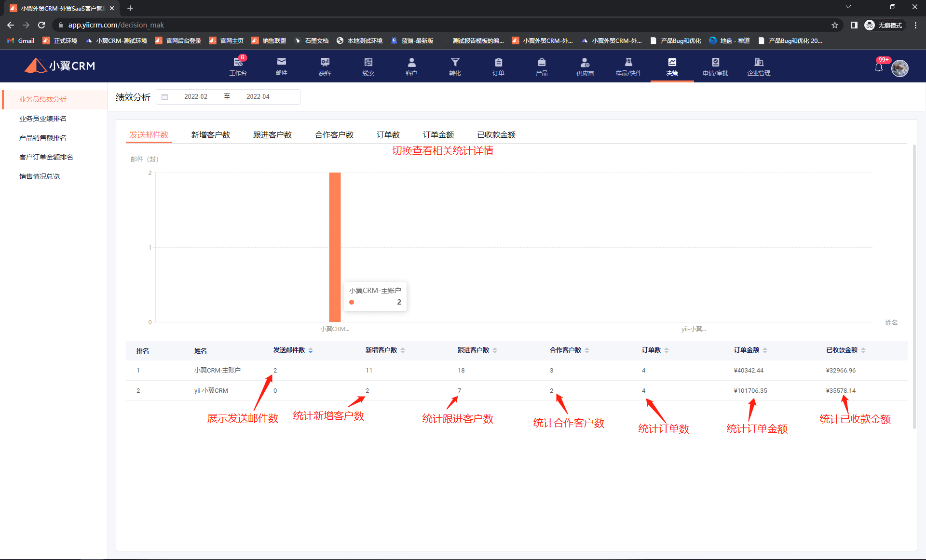
Task: Switch to the 发送邮件数 tab
Action: pyautogui.click(x=149, y=135)
